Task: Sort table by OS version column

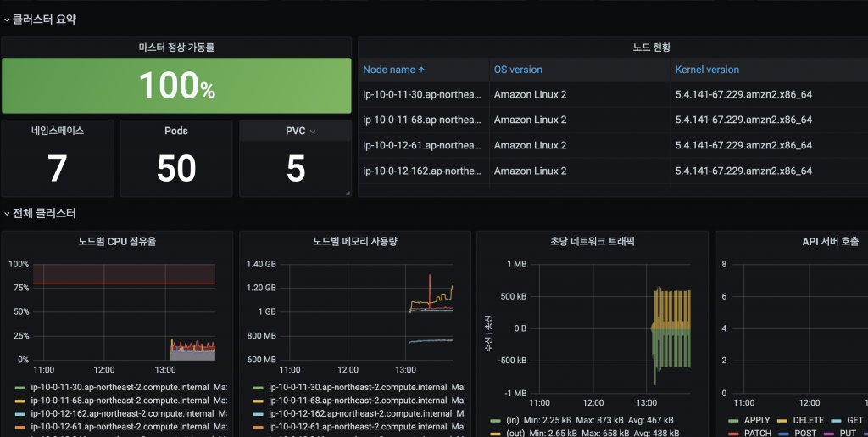Action: pos(518,70)
